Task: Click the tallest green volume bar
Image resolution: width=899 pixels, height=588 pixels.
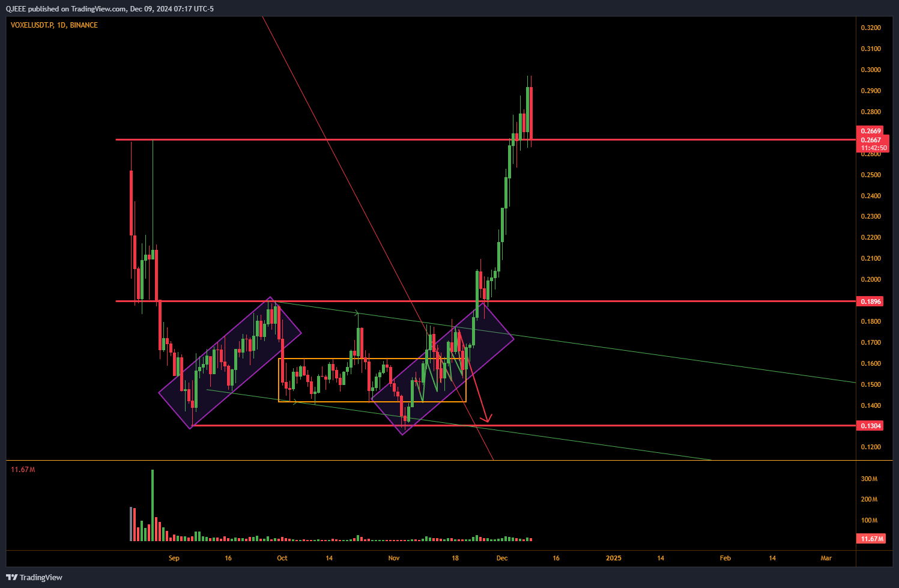Action: click(153, 505)
